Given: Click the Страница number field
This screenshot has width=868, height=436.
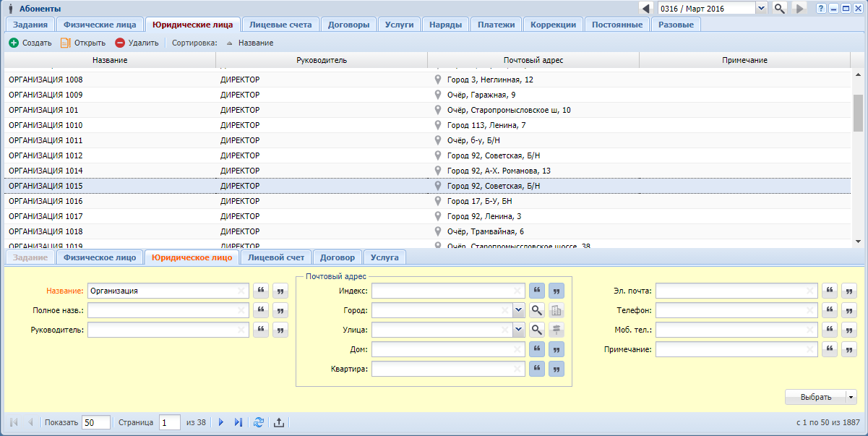Looking at the screenshot, I should click(x=170, y=422).
